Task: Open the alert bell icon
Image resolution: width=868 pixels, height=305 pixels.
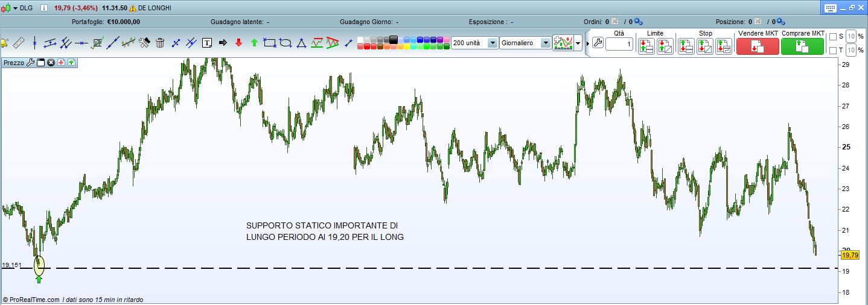Action: pyautogui.click(x=4, y=43)
